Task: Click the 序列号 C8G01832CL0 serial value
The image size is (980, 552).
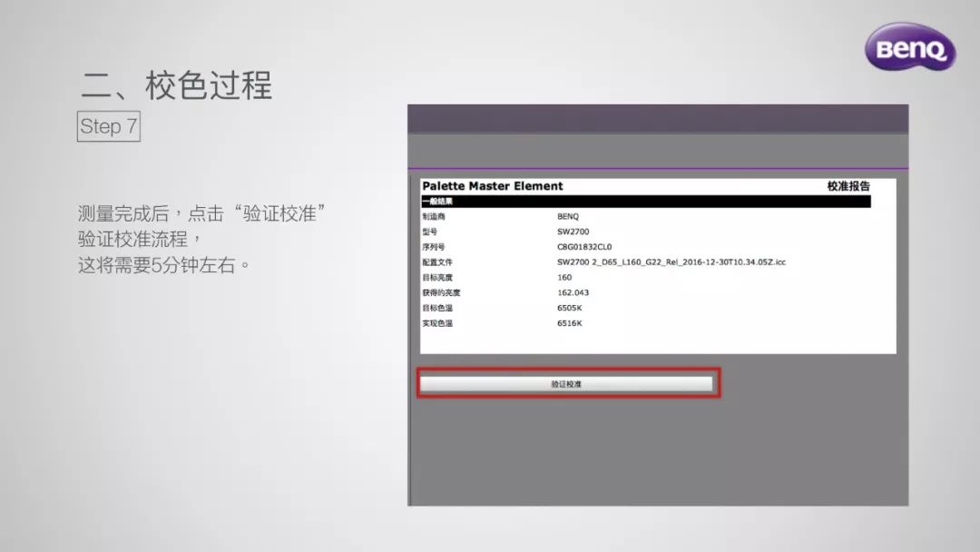Action: tap(584, 247)
